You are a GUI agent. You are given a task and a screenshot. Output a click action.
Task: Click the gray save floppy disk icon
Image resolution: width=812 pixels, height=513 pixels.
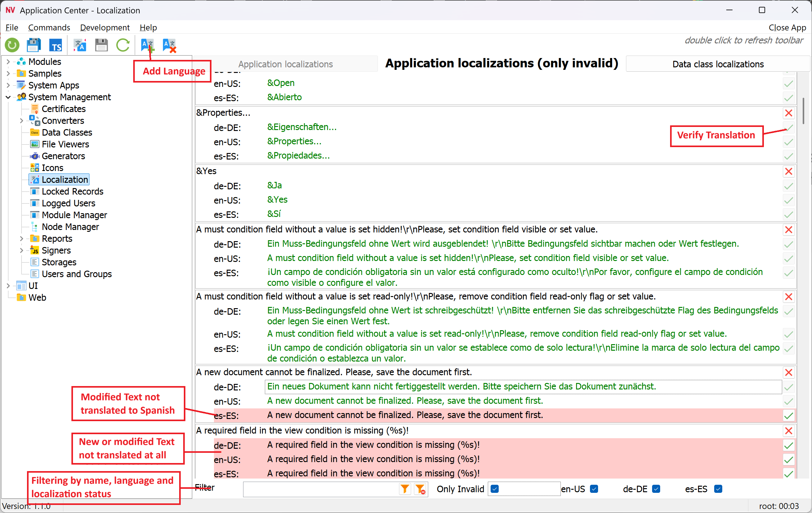coord(101,45)
